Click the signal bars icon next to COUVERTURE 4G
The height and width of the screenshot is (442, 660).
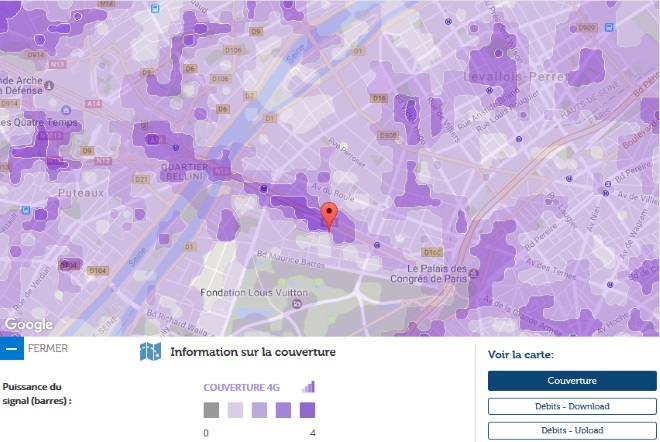(x=308, y=387)
